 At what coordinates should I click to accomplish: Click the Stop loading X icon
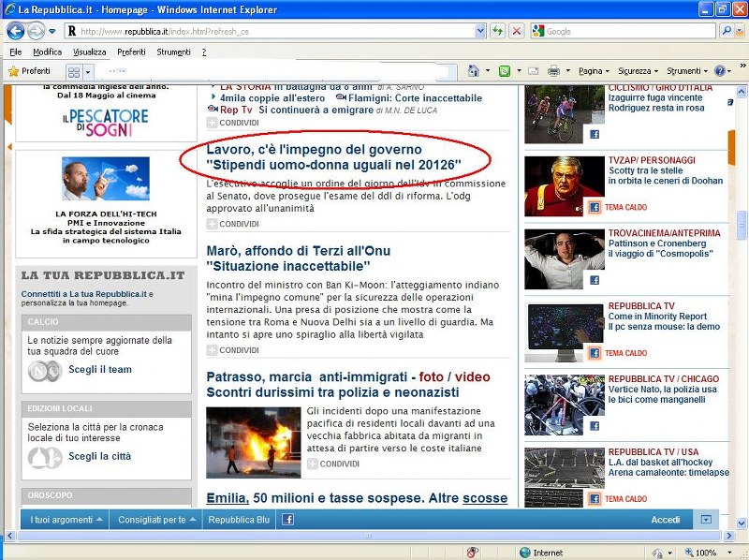pyautogui.click(x=516, y=31)
